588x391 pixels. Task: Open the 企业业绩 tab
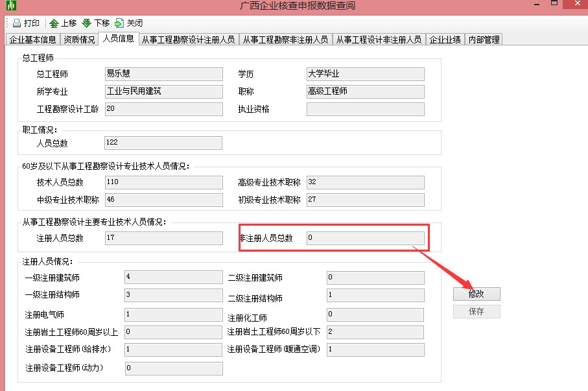[x=445, y=40]
